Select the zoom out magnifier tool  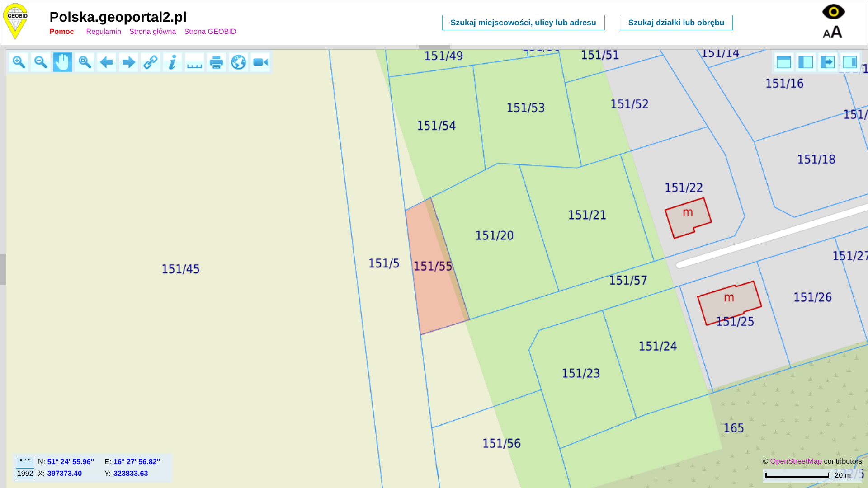(x=41, y=62)
